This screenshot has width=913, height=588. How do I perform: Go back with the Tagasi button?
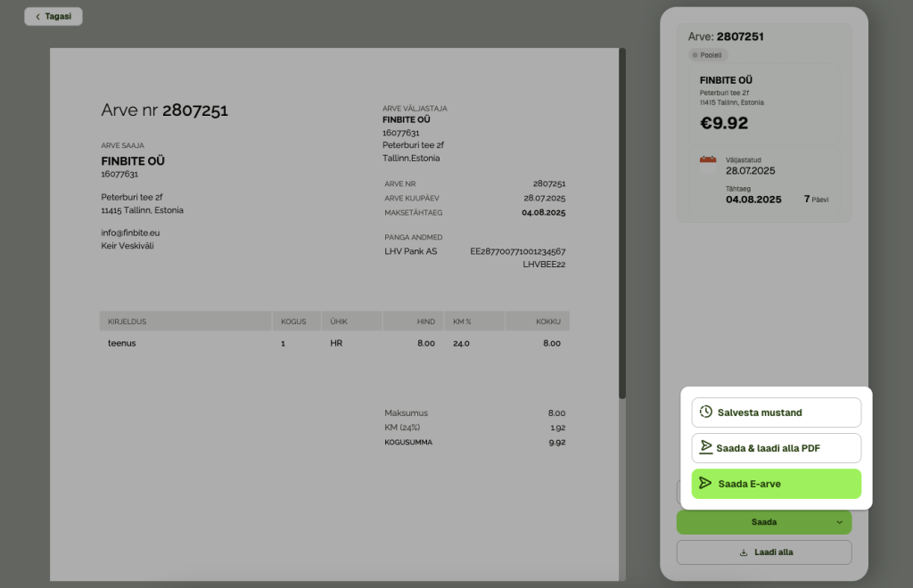coord(53,16)
